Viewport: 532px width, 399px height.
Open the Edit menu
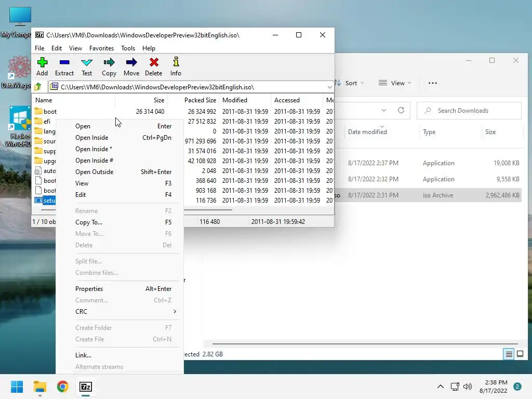pos(57,48)
